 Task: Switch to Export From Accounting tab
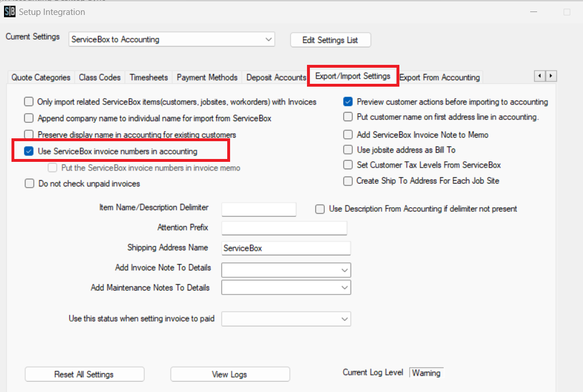point(440,77)
